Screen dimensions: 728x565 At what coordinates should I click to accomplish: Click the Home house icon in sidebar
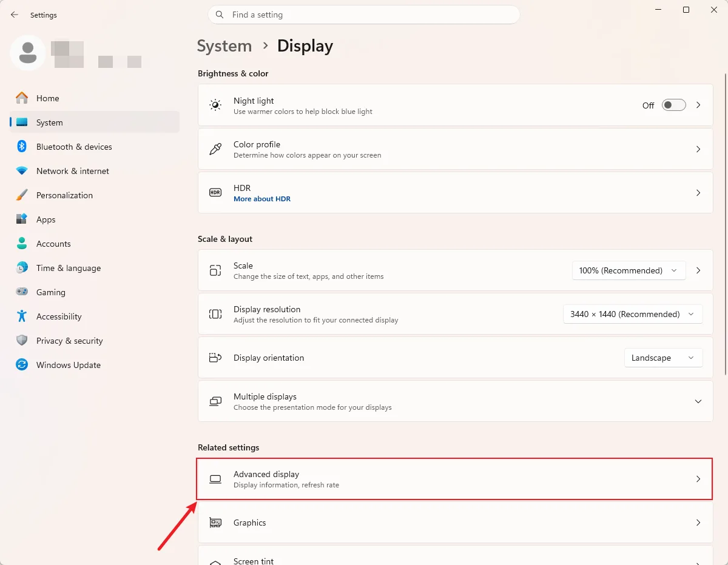(22, 98)
